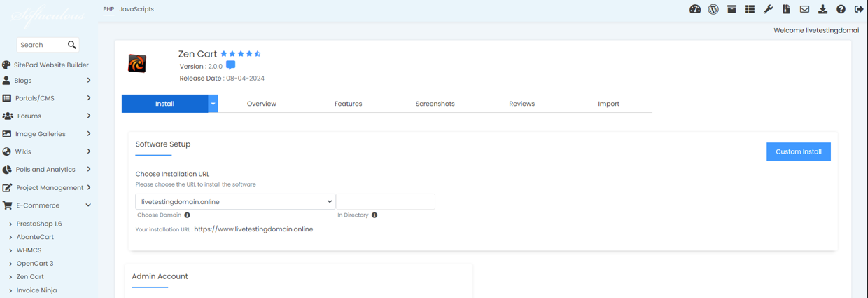
Task: Open the archive box icon in top toolbar
Action: pyautogui.click(x=731, y=9)
